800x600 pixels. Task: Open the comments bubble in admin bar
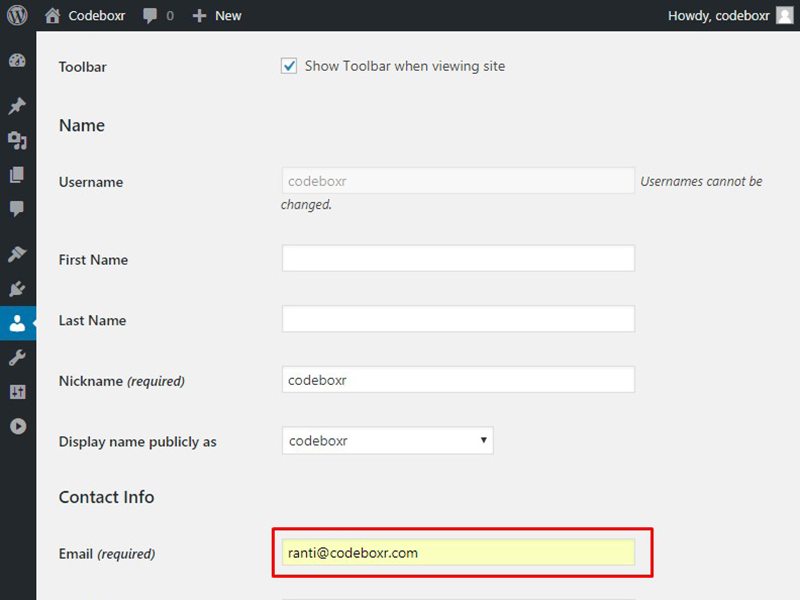tap(149, 16)
